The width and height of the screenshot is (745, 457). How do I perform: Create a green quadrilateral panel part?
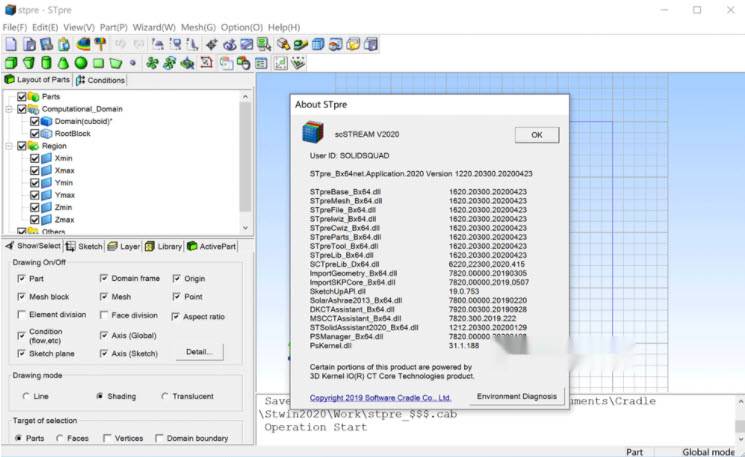click(115, 63)
